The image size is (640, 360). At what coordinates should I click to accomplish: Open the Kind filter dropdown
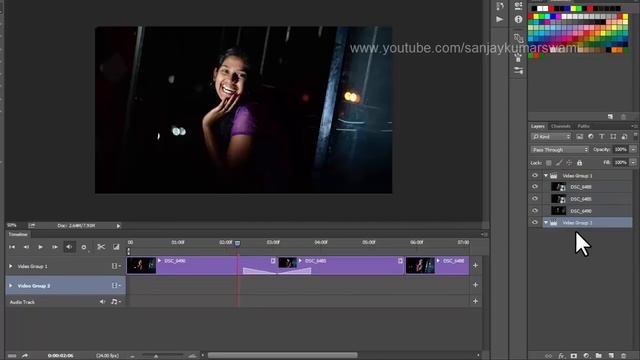551,137
